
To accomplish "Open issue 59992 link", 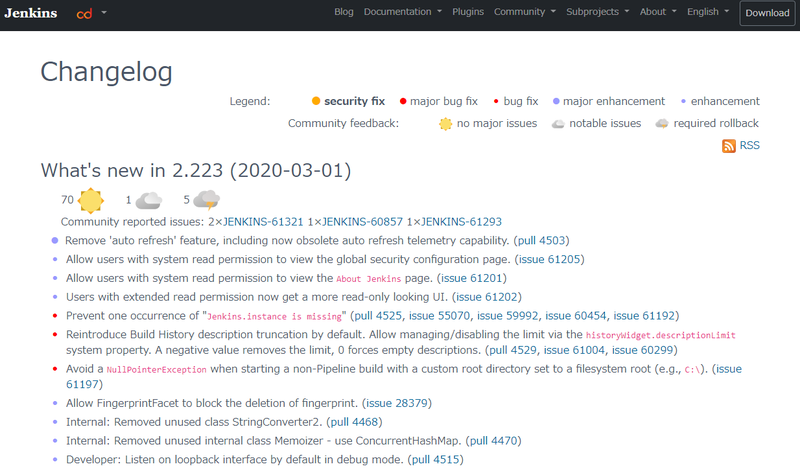I will [x=508, y=316].
